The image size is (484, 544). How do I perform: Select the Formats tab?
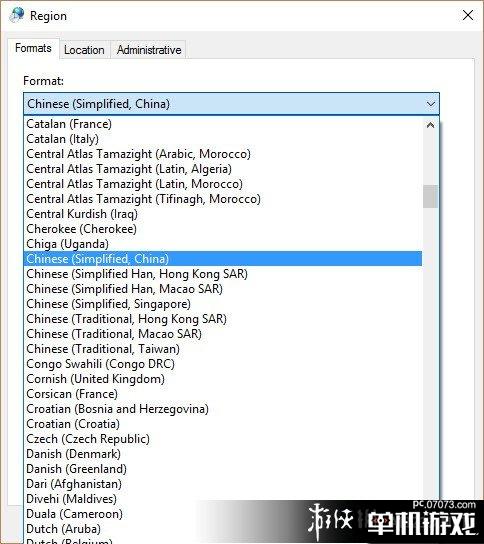[x=33, y=48]
